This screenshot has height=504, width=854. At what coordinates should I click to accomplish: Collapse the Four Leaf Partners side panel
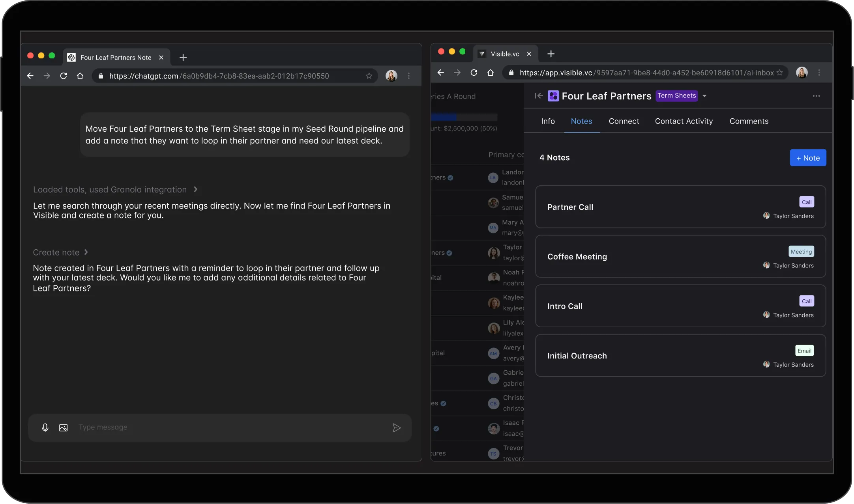point(539,96)
